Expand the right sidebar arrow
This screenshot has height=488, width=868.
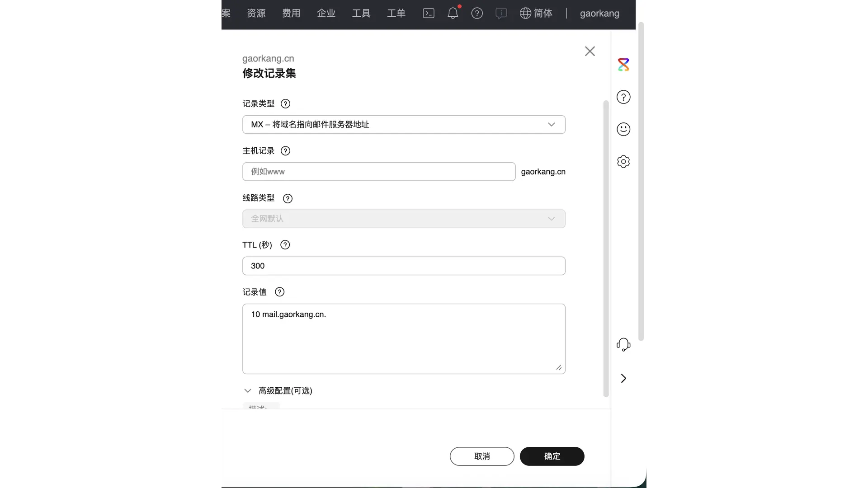pos(623,378)
